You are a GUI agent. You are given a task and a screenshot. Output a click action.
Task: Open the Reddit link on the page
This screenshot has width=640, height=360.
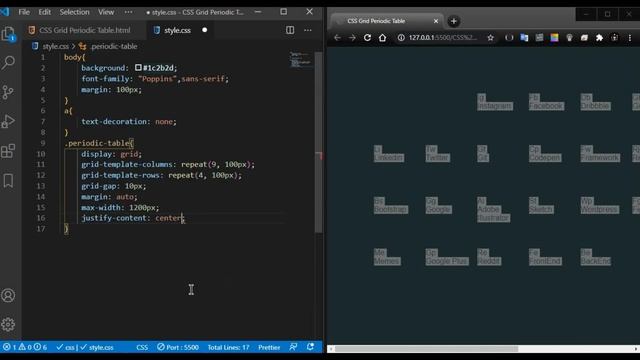click(x=489, y=257)
